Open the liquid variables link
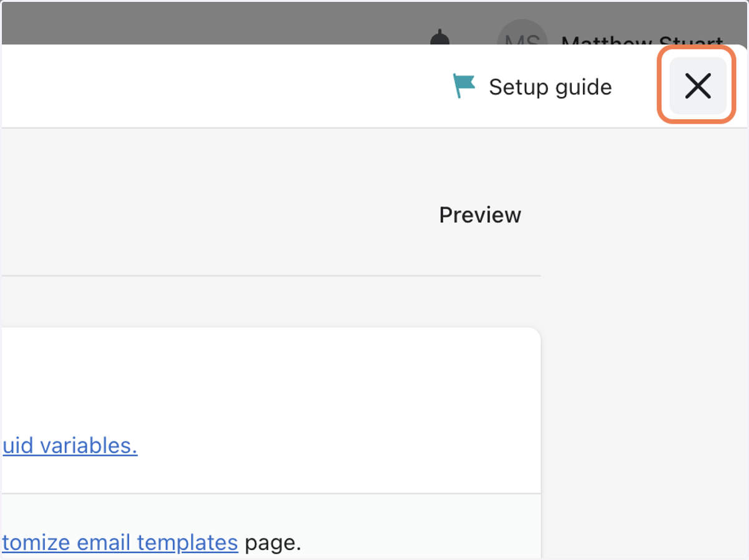 70,446
